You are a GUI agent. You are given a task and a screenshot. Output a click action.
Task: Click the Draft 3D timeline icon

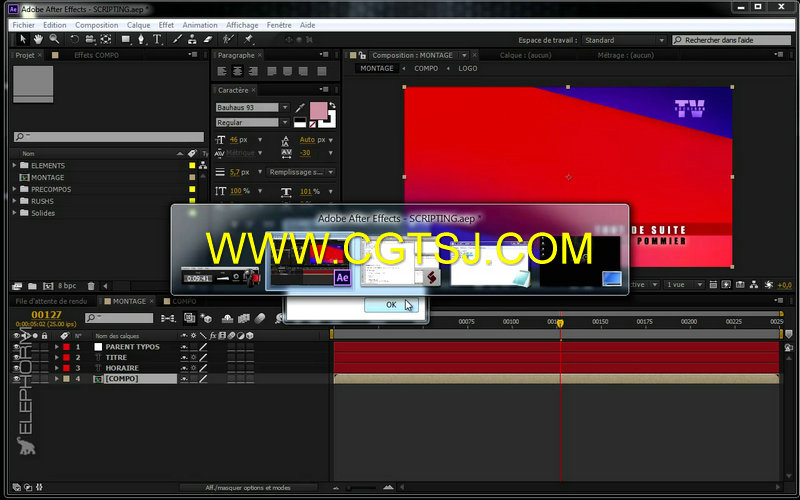tap(207, 318)
